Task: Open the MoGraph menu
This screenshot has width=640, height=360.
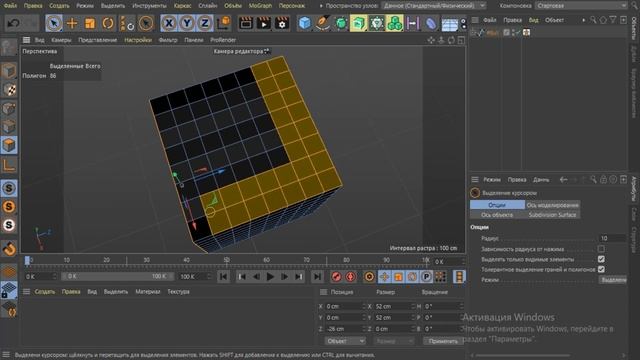Action: pyautogui.click(x=260, y=6)
